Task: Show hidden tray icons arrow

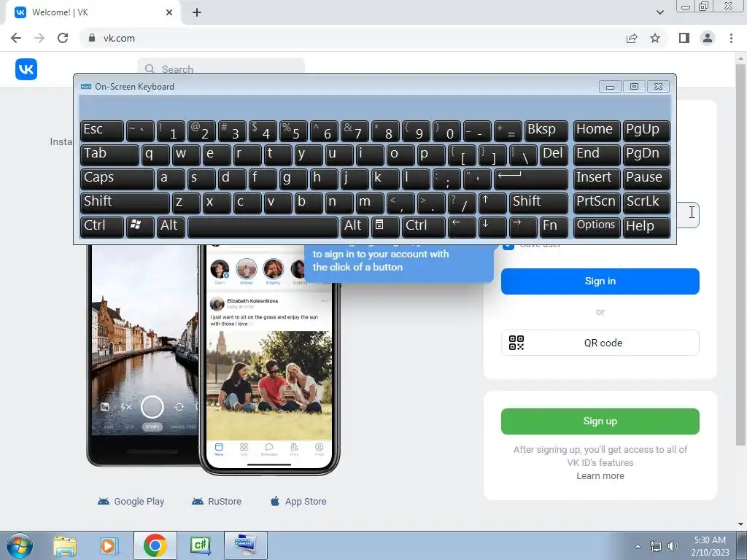Action: click(x=638, y=546)
